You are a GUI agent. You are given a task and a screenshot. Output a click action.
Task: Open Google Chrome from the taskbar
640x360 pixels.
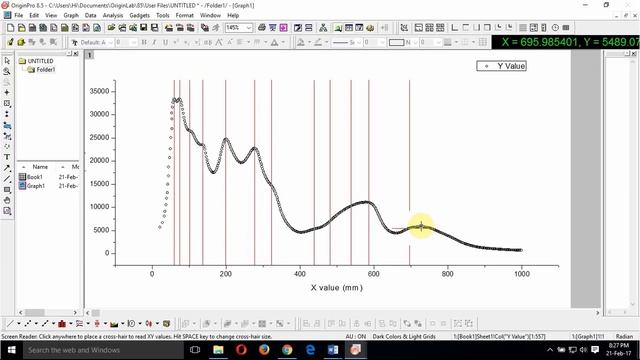point(287,350)
